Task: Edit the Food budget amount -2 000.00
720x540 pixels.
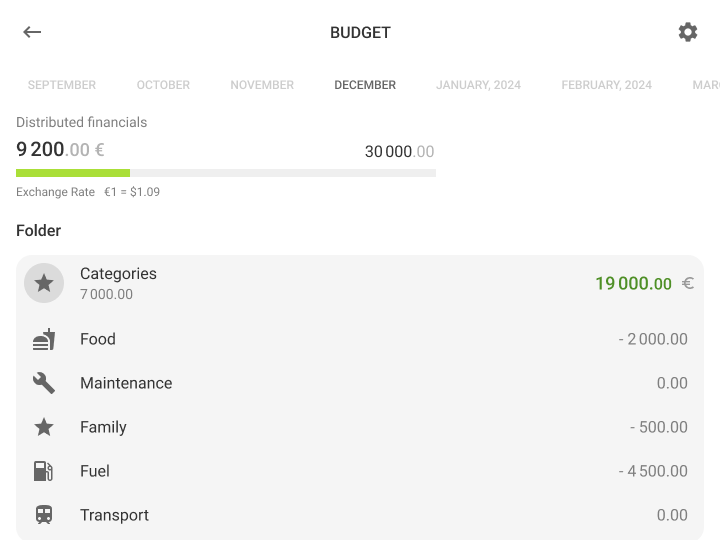Action: tap(653, 339)
